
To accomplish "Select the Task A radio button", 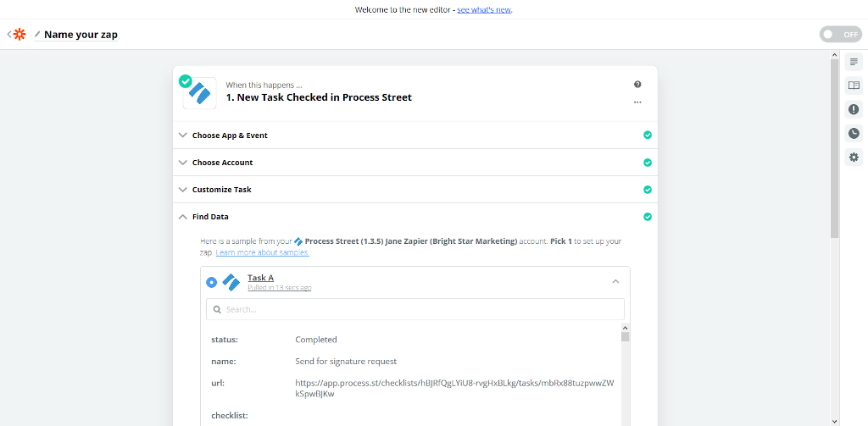I will tap(211, 282).
